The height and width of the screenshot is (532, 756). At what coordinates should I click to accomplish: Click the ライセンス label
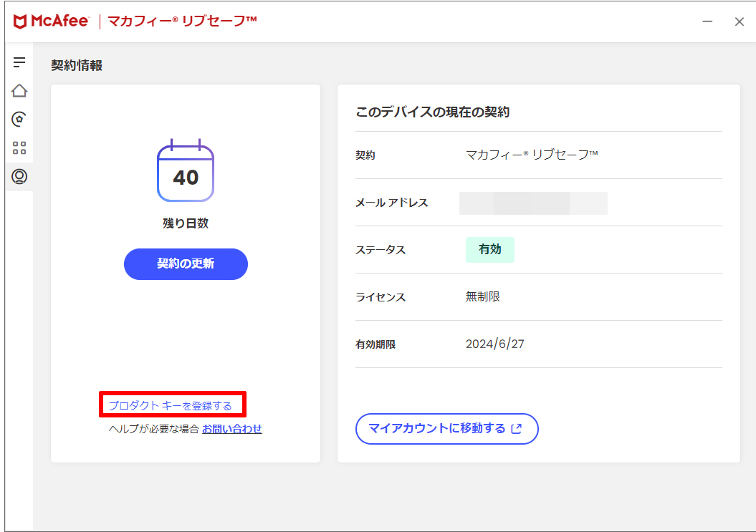(x=381, y=297)
